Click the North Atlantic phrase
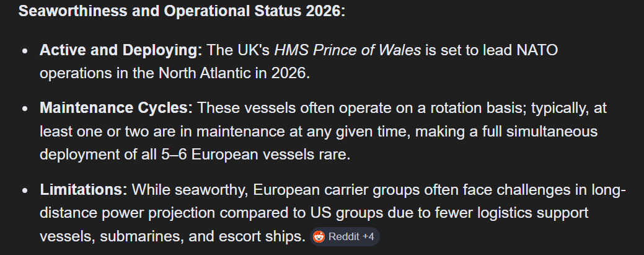644x255 pixels. pos(205,73)
